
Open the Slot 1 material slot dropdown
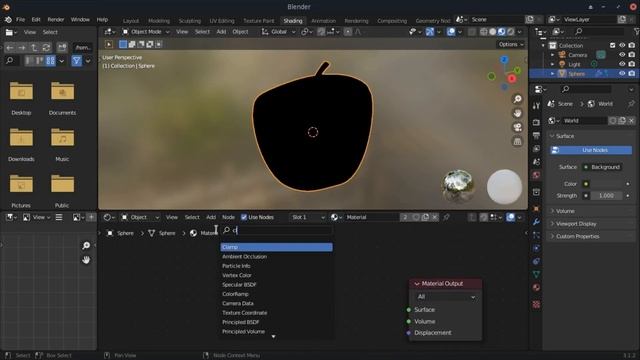[x=307, y=217]
